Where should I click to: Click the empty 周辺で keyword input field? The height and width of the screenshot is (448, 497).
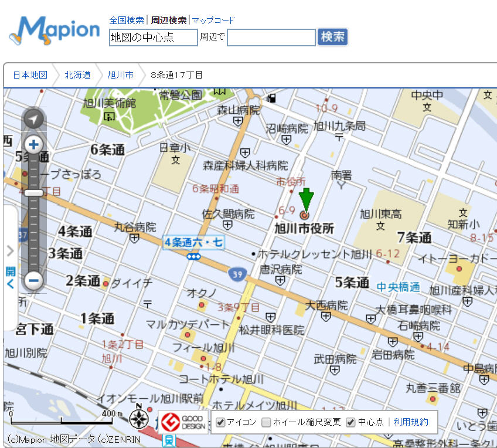[271, 38]
